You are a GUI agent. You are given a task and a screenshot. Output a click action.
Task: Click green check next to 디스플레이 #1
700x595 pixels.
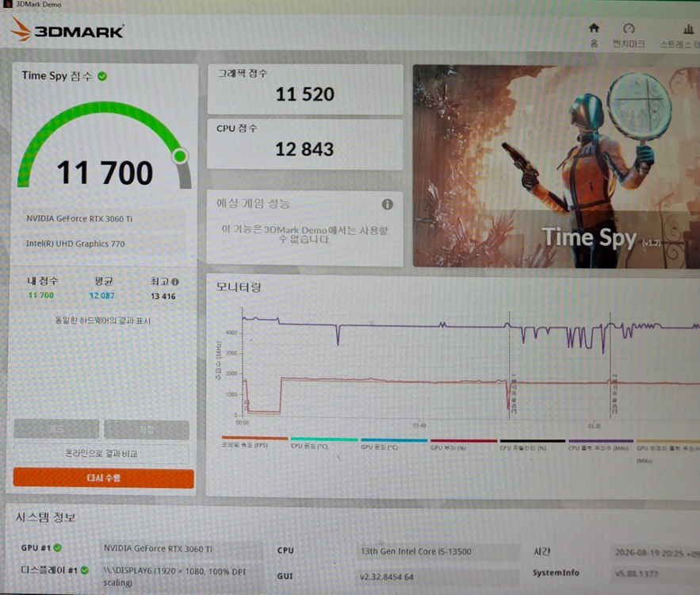(85, 570)
